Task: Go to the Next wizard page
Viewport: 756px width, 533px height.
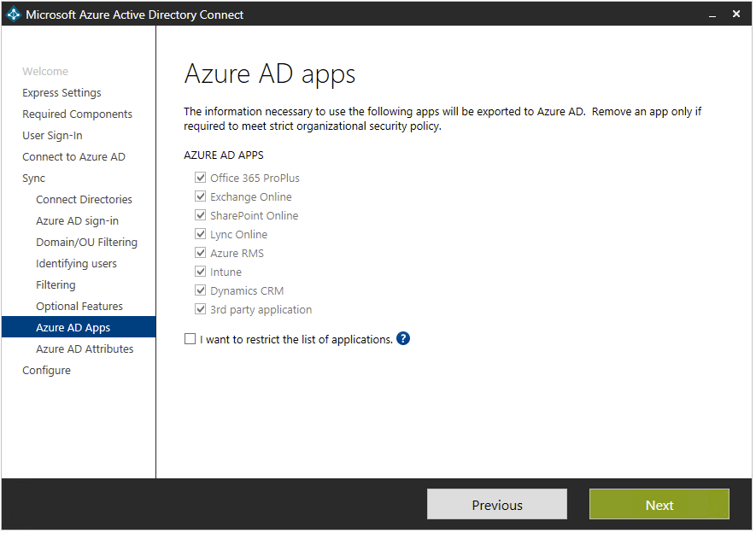Action: coord(659,505)
